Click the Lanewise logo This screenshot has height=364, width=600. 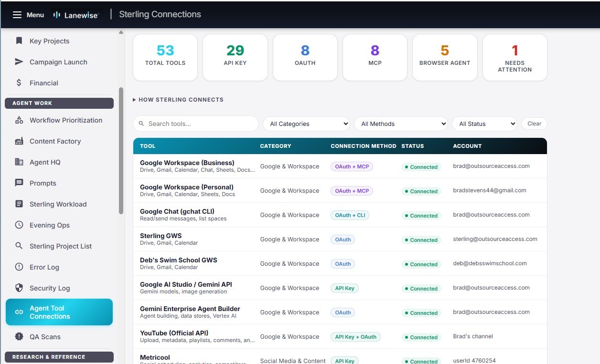[76, 15]
